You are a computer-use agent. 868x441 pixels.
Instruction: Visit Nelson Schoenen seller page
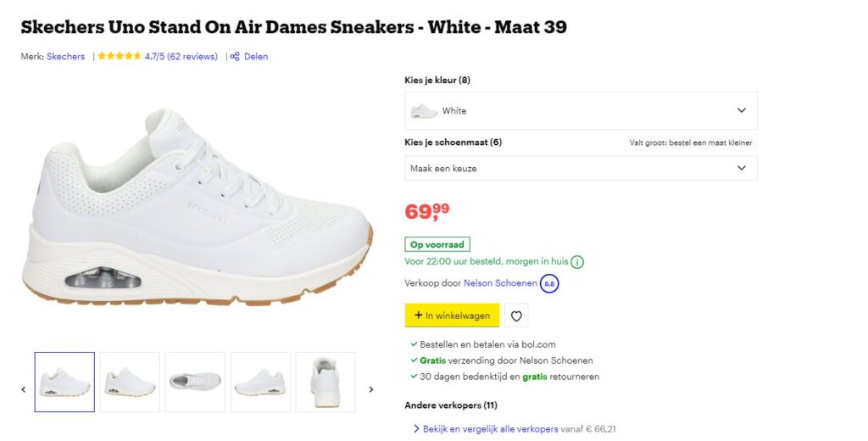click(499, 283)
